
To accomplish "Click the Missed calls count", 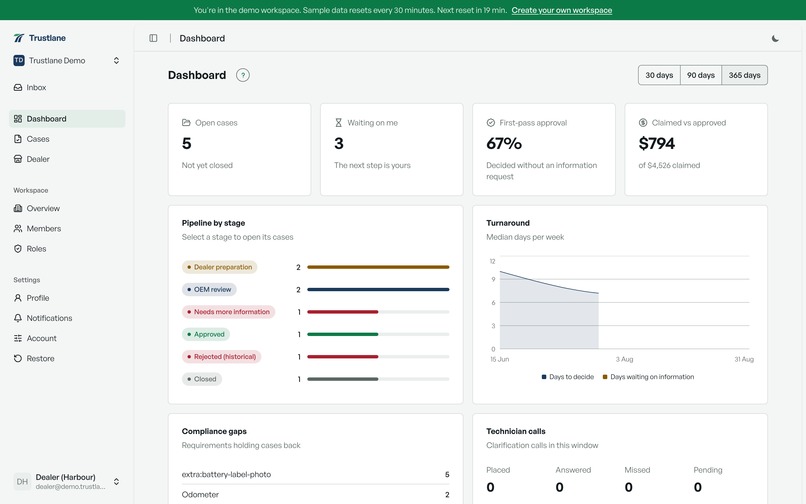I will coord(629,487).
